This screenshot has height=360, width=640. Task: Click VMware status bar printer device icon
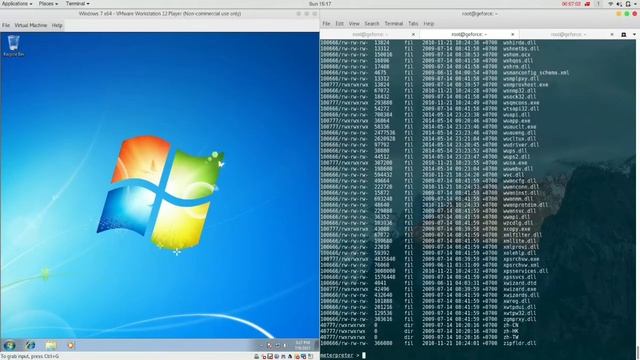tap(256, 356)
